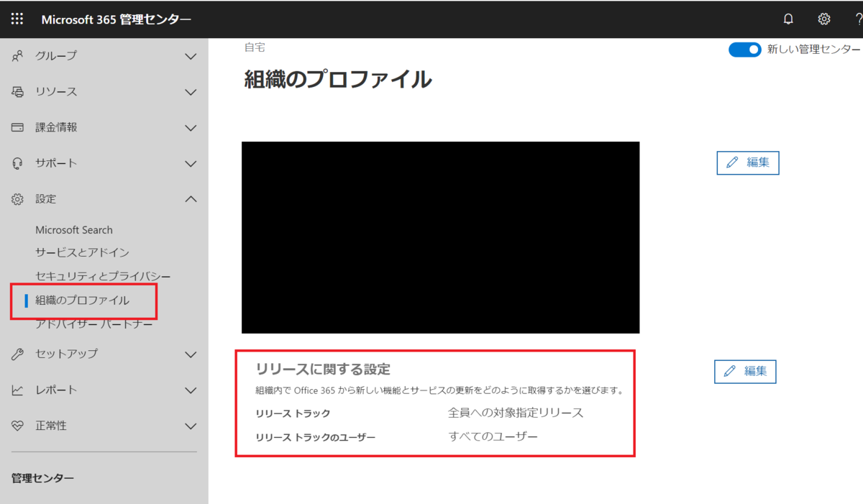Click 編集 button beside release settings
863x504 pixels.
tap(745, 371)
